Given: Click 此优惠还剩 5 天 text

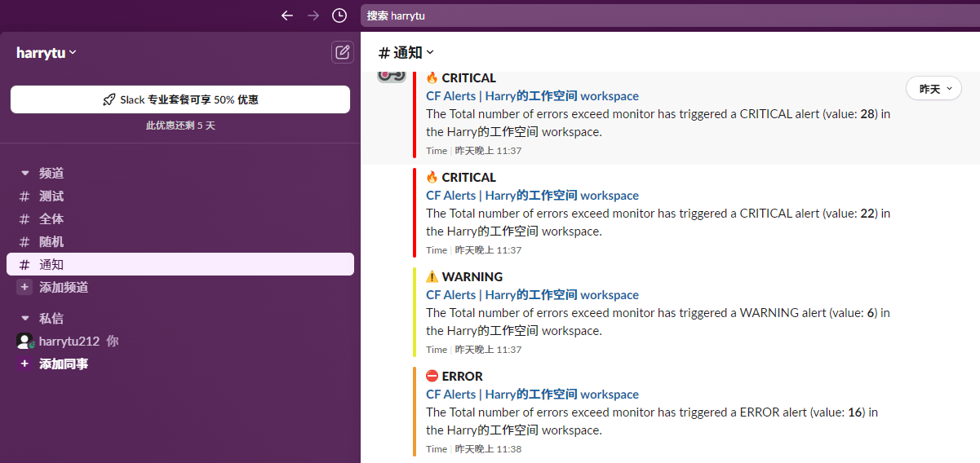Looking at the screenshot, I should point(180,126).
